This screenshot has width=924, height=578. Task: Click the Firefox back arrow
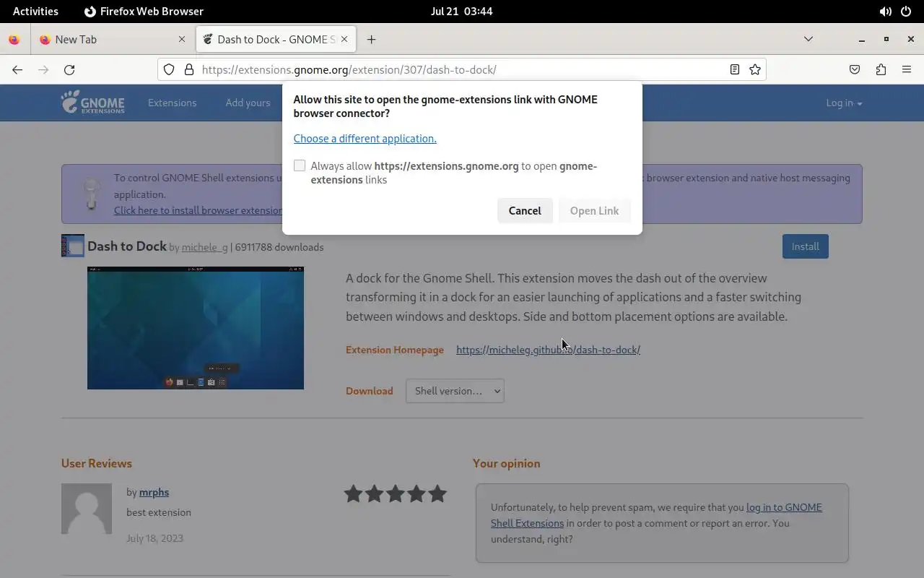coord(17,69)
